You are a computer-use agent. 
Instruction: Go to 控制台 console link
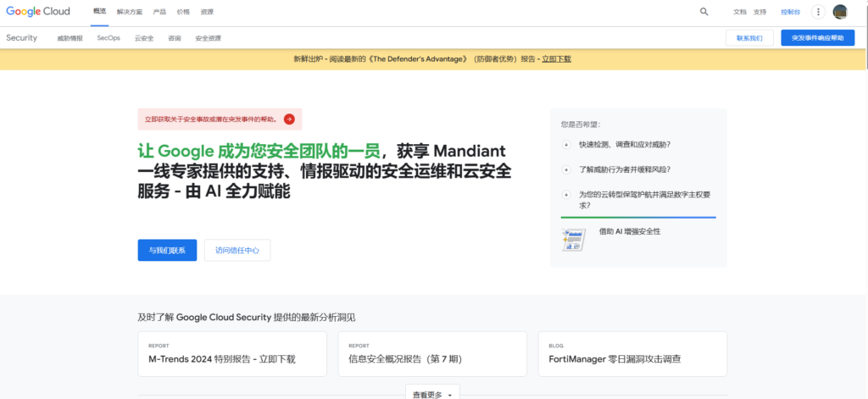tap(791, 12)
